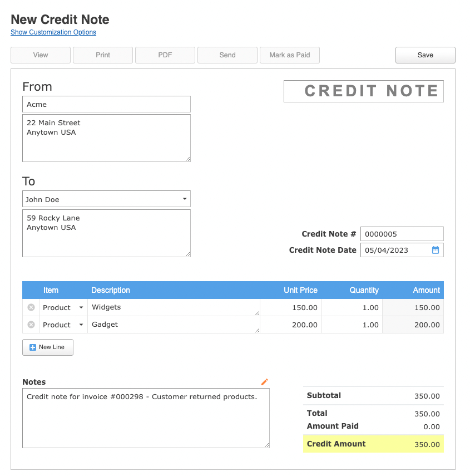Save the credit note

(425, 55)
